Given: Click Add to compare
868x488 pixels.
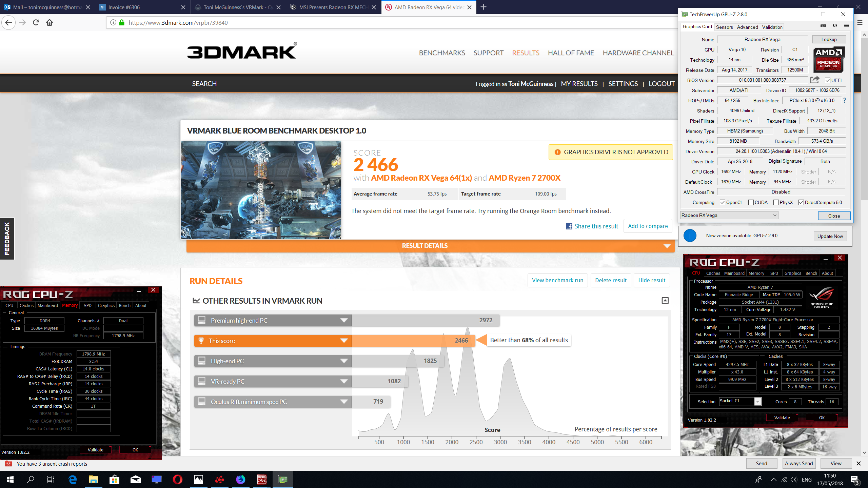Looking at the screenshot, I should [x=648, y=226].
